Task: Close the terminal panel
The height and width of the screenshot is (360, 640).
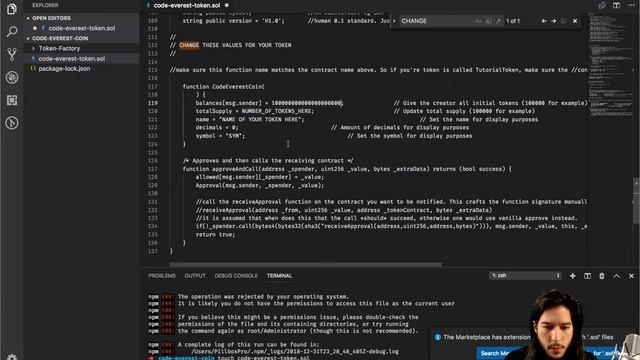Action: tap(631, 276)
